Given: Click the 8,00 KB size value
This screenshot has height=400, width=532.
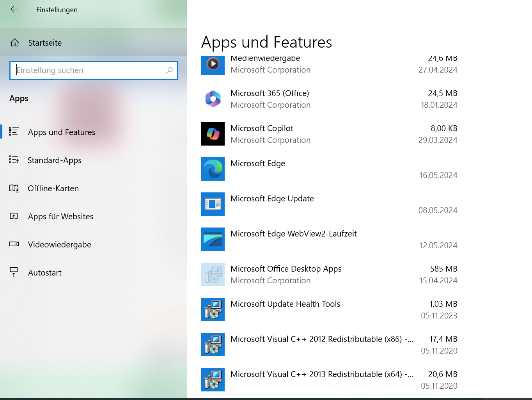Looking at the screenshot, I should (444, 128).
